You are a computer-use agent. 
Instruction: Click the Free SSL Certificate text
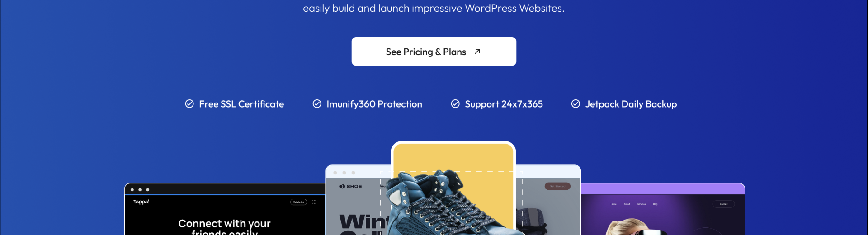click(241, 104)
